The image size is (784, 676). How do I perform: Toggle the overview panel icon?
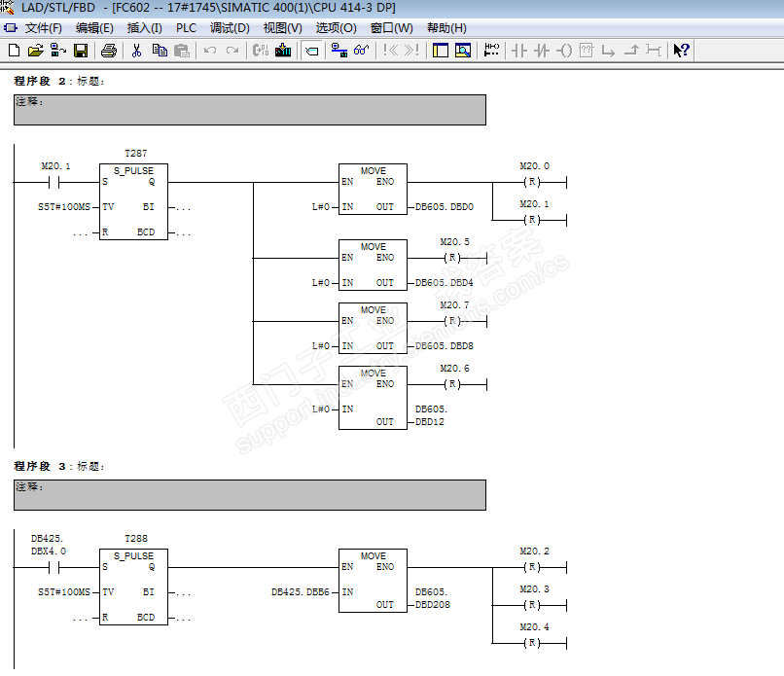[441, 51]
